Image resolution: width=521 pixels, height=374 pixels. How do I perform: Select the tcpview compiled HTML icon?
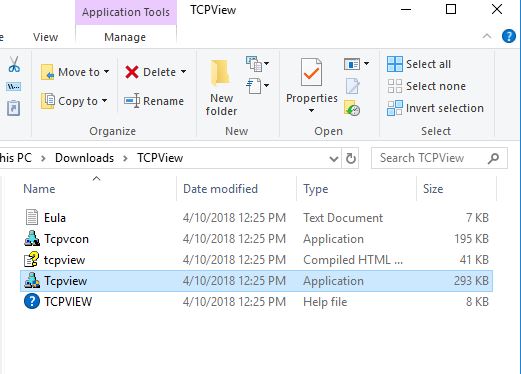click(31, 259)
